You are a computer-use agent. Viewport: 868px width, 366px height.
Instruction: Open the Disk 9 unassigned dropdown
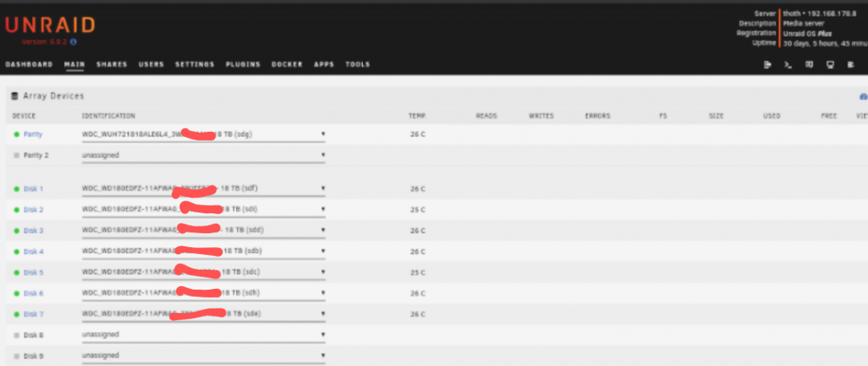pos(203,356)
